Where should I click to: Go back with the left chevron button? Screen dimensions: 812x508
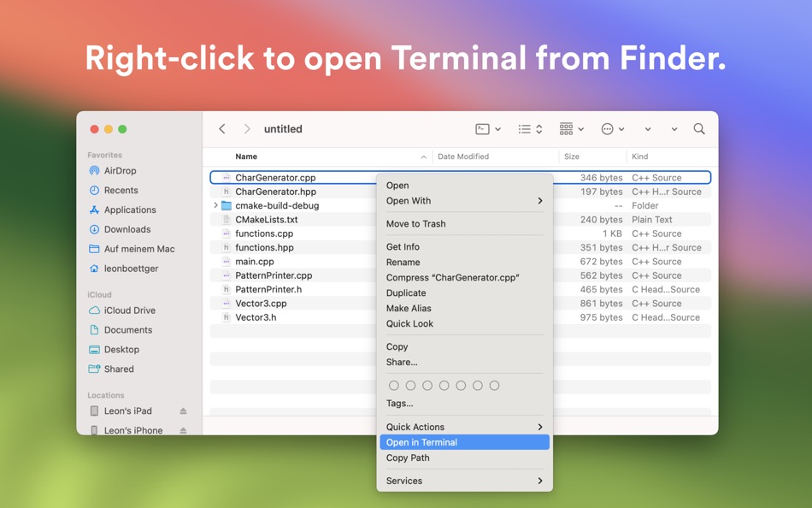point(222,128)
